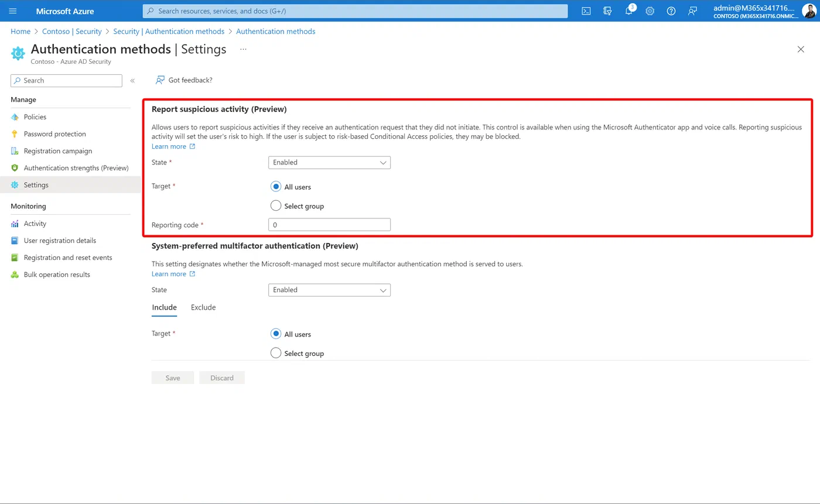Close the Settings blade with X
The width and height of the screenshot is (820, 504).
[801, 49]
